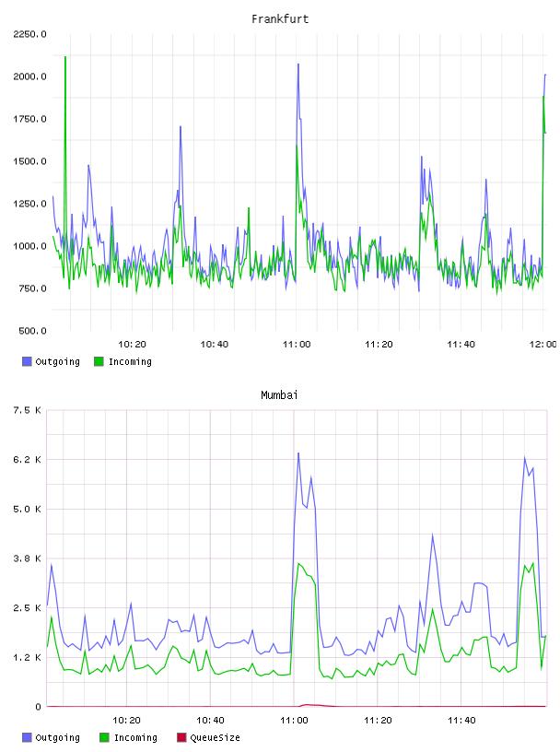
Task: Click the 10:20 time label in Frankfurt chart
Action: [132, 345]
